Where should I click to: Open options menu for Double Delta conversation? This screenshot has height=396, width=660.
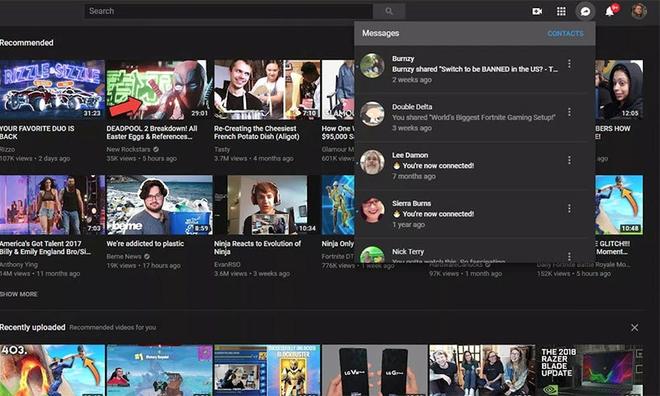(x=569, y=112)
